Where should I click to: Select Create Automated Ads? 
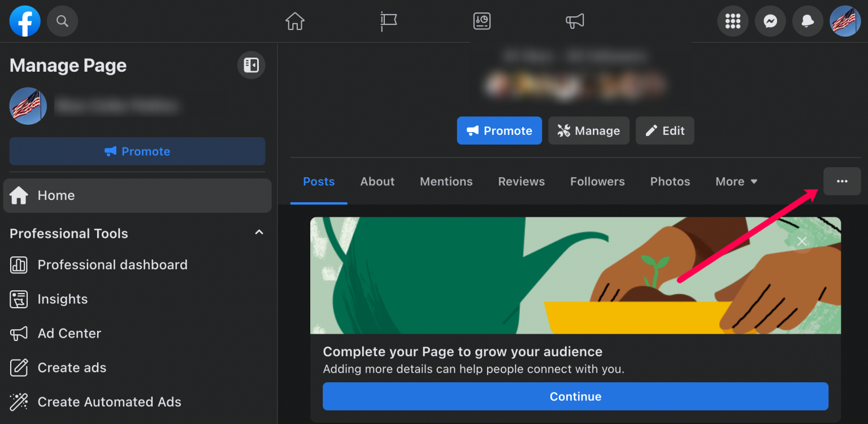point(109,401)
